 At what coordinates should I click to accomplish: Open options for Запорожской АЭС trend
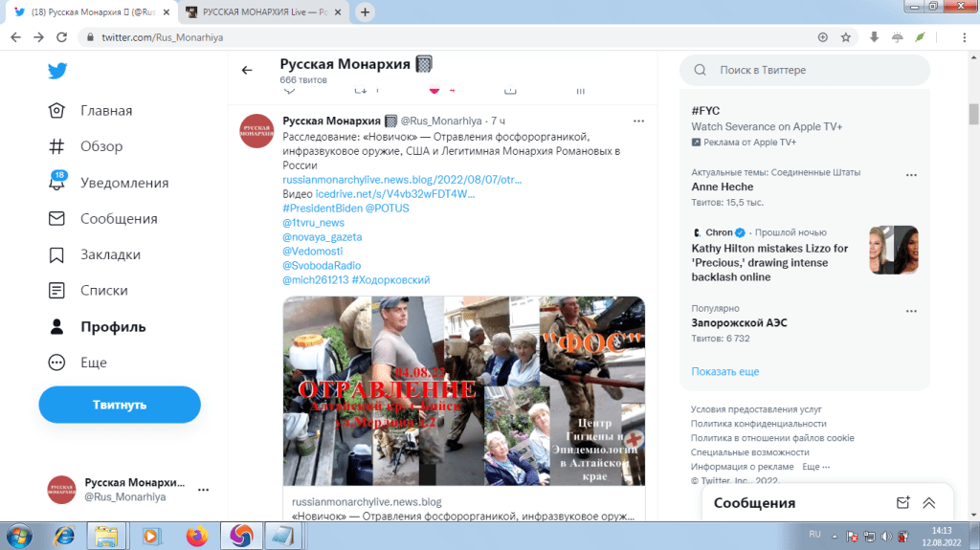pos(911,311)
